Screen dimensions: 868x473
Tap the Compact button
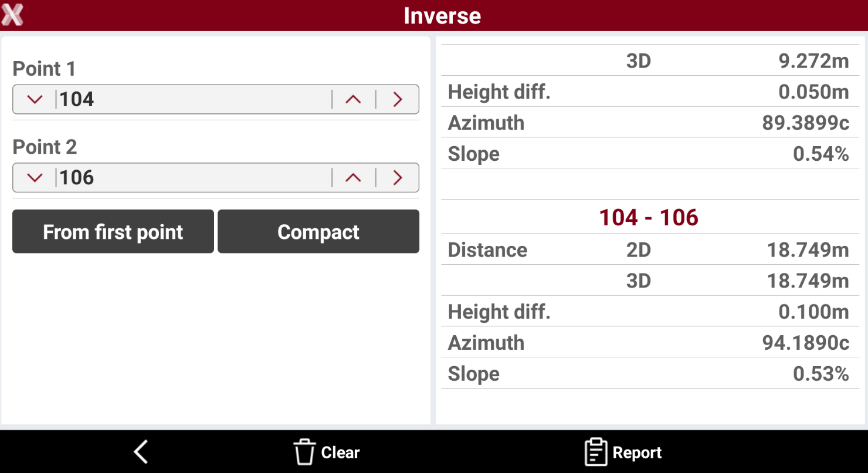(x=318, y=231)
